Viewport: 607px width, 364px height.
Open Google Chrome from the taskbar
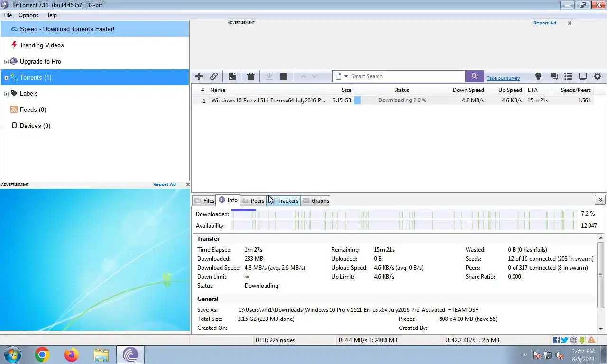[42, 355]
